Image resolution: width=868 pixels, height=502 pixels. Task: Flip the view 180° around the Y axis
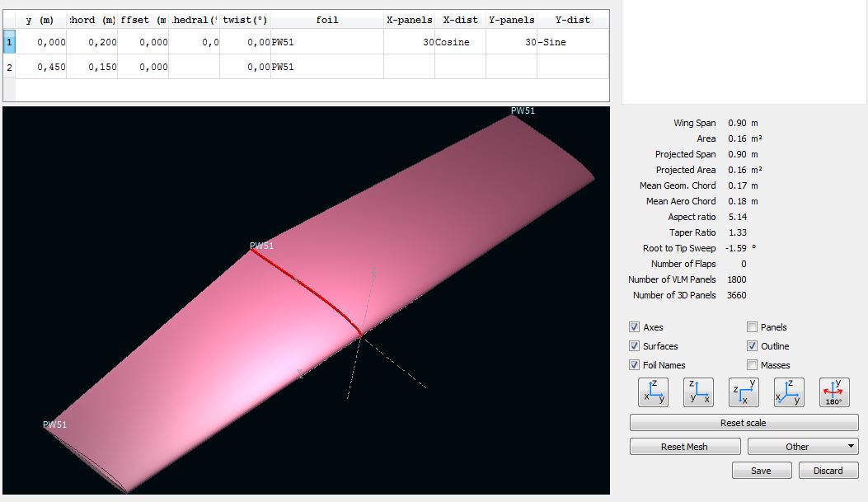pos(834,392)
